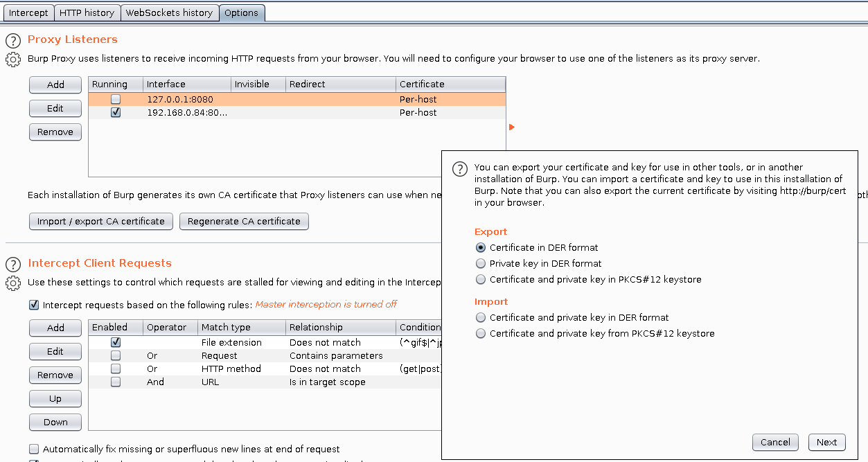Click Running column header
Image resolution: width=868 pixels, height=462 pixels.
pos(116,84)
